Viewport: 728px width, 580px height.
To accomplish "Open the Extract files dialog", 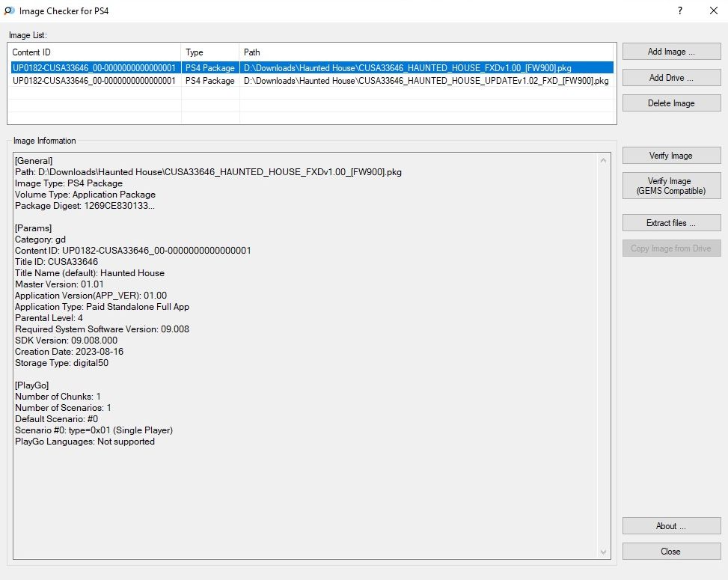I will point(671,223).
